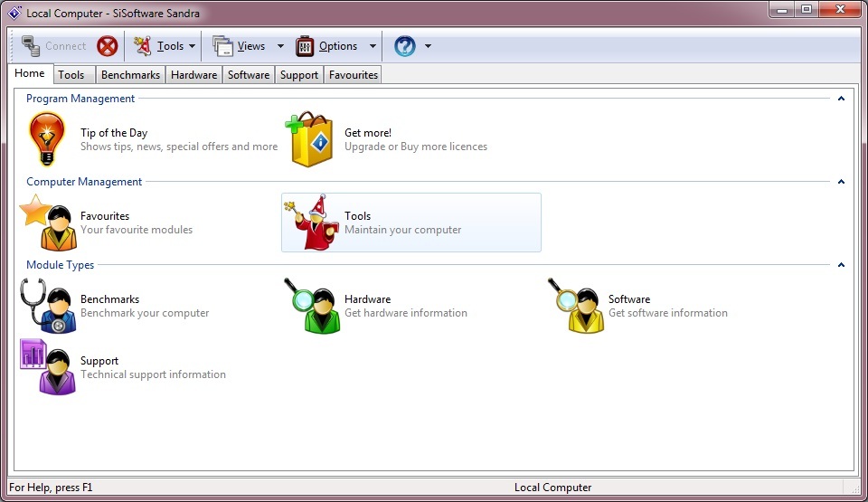The image size is (868, 502).
Task: Expand the Options toolbar dropdown arrow
Action: (x=373, y=46)
